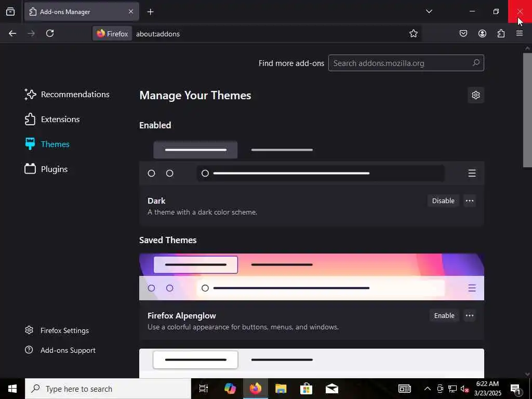Open network status tray icon
The height and width of the screenshot is (399, 532).
453,389
